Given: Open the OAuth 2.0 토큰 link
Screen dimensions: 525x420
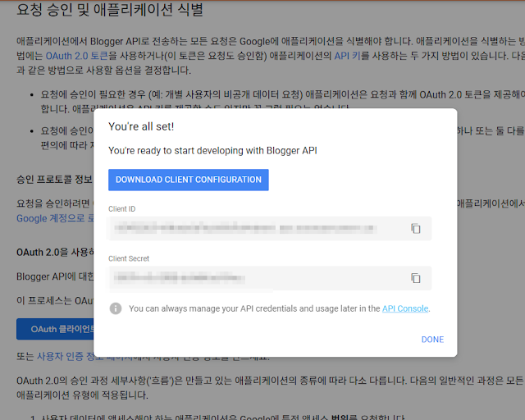Looking at the screenshot, I should pos(76,56).
